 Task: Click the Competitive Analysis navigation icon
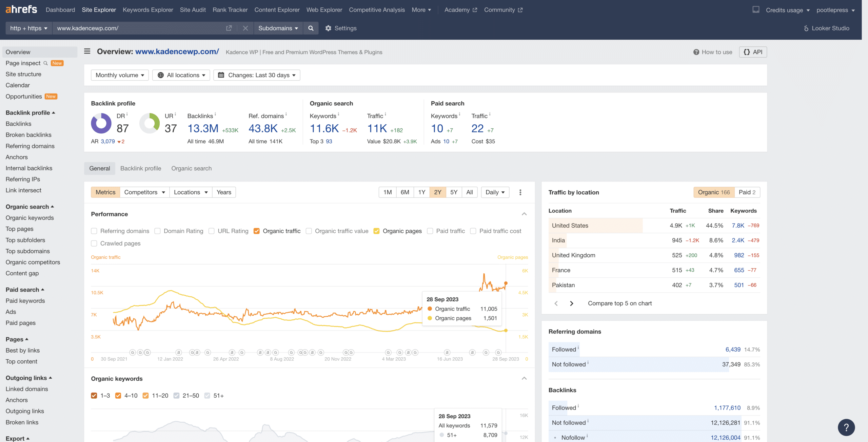(x=376, y=10)
